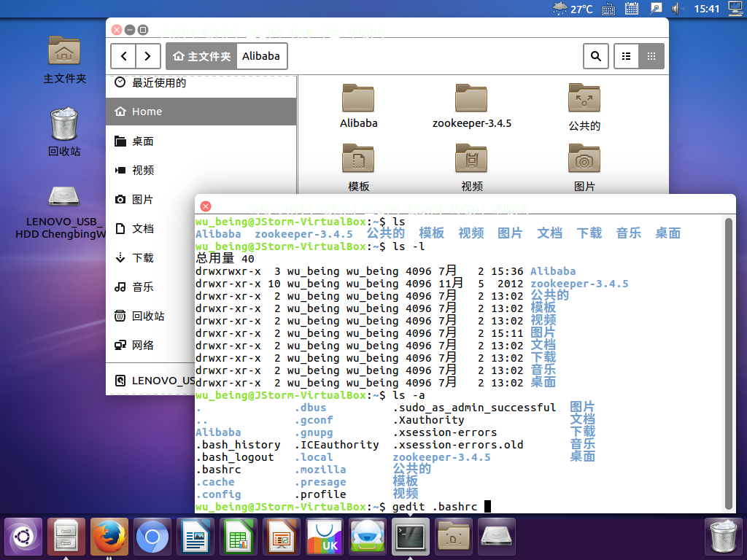Go forward using the right arrow button
Screen dimensions: 747x560
pyautogui.click(x=148, y=56)
